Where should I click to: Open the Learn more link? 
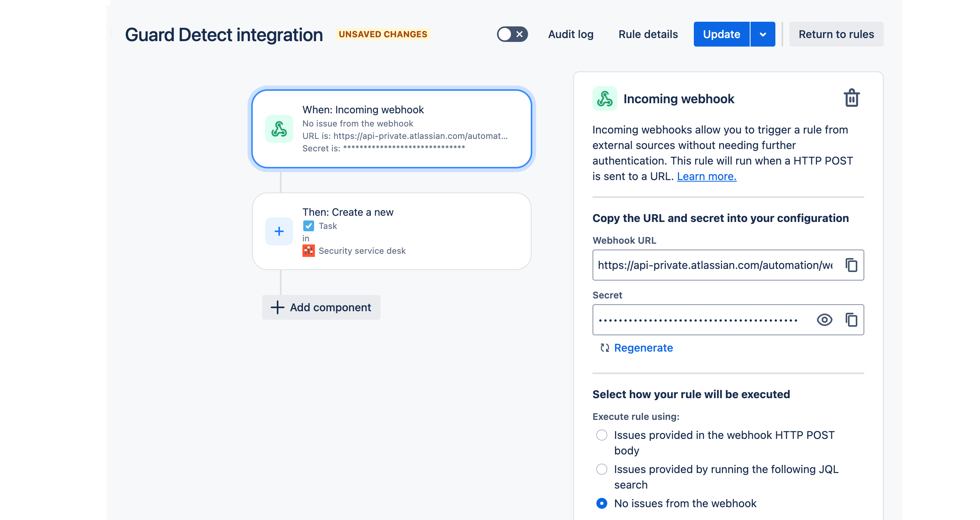coord(707,176)
